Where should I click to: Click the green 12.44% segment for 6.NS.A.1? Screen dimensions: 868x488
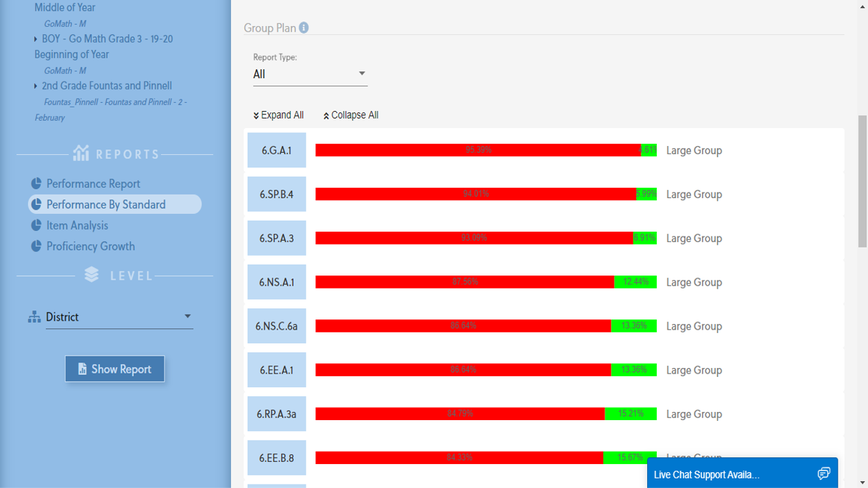click(636, 282)
